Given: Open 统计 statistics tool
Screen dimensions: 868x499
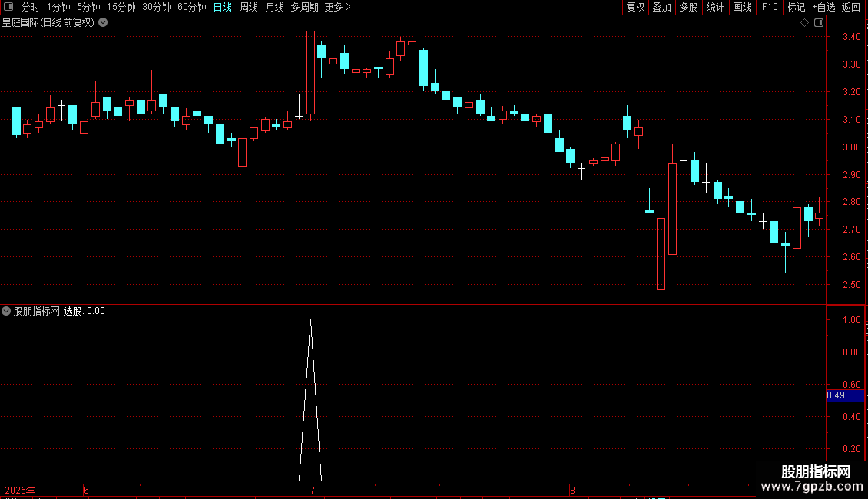Looking at the screenshot, I should [715, 7].
